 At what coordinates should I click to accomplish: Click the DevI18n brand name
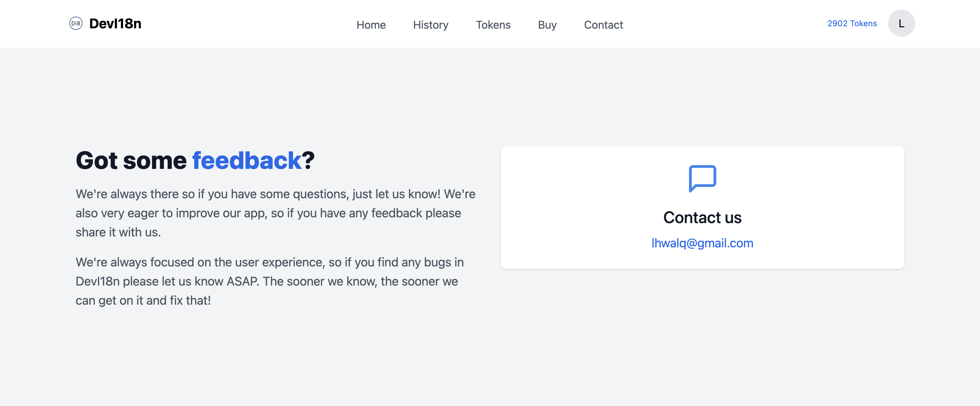(x=115, y=24)
